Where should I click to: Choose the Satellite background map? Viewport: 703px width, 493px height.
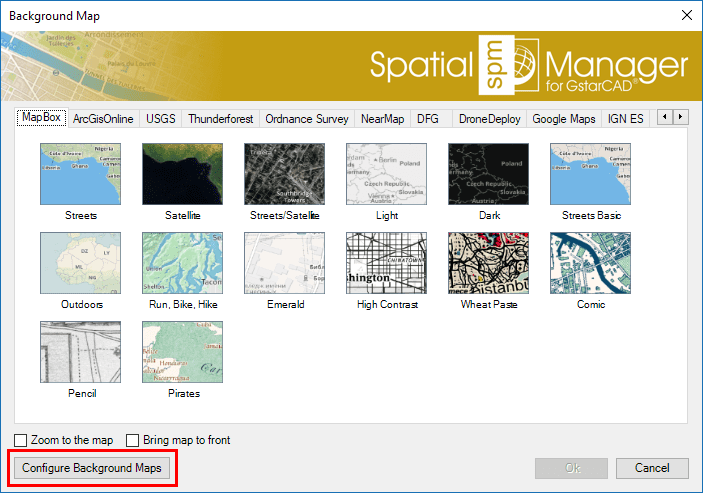(182, 174)
